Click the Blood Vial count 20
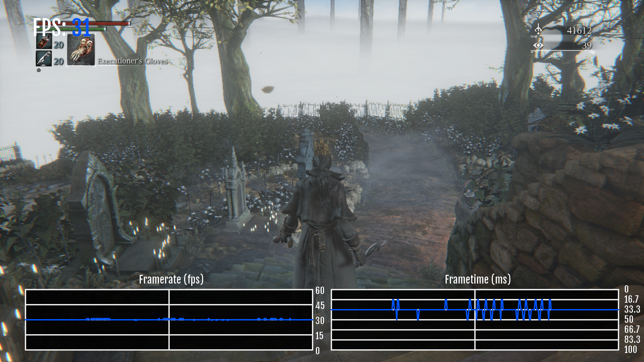The image size is (644, 362). click(x=59, y=45)
